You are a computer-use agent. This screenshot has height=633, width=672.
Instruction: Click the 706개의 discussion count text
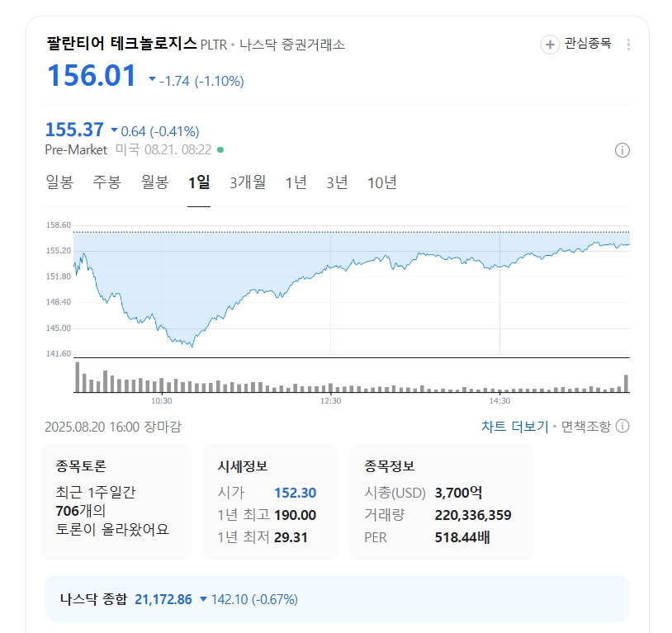tap(81, 511)
